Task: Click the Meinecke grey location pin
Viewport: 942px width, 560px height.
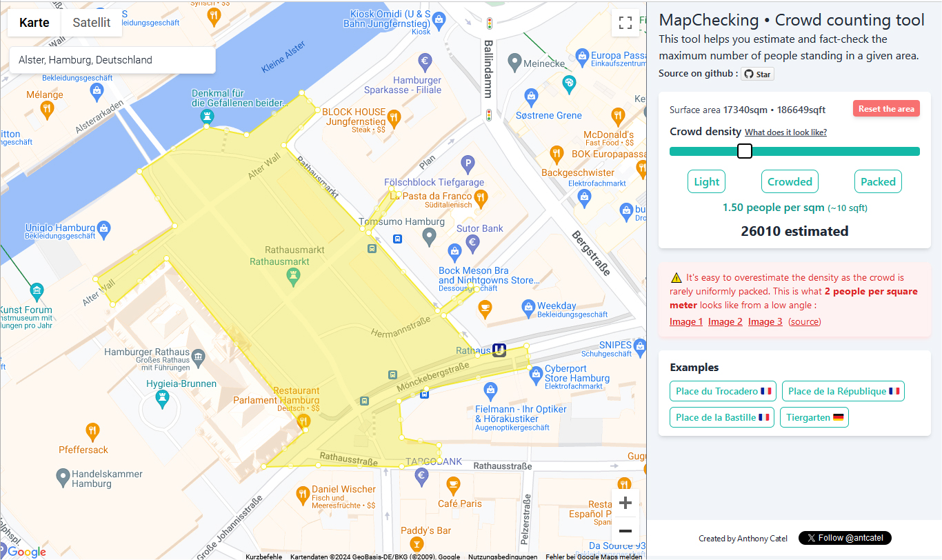Action: (x=514, y=63)
